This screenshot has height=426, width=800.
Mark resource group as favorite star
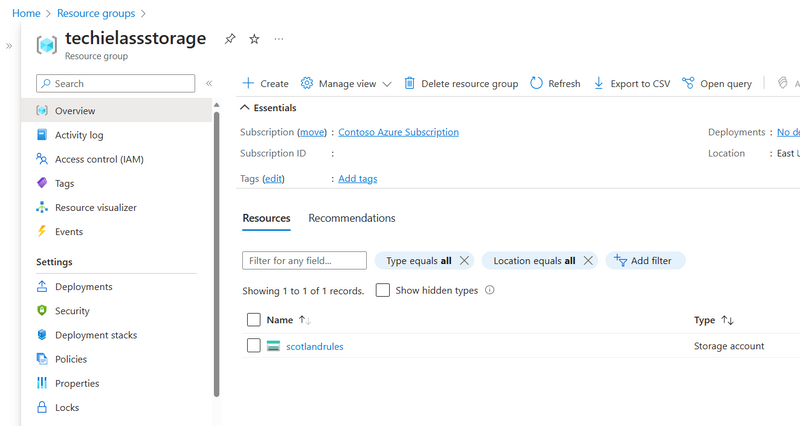254,39
